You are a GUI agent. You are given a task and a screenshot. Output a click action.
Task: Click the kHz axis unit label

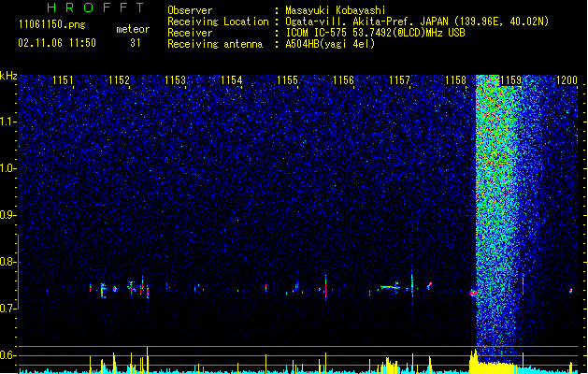[8, 76]
